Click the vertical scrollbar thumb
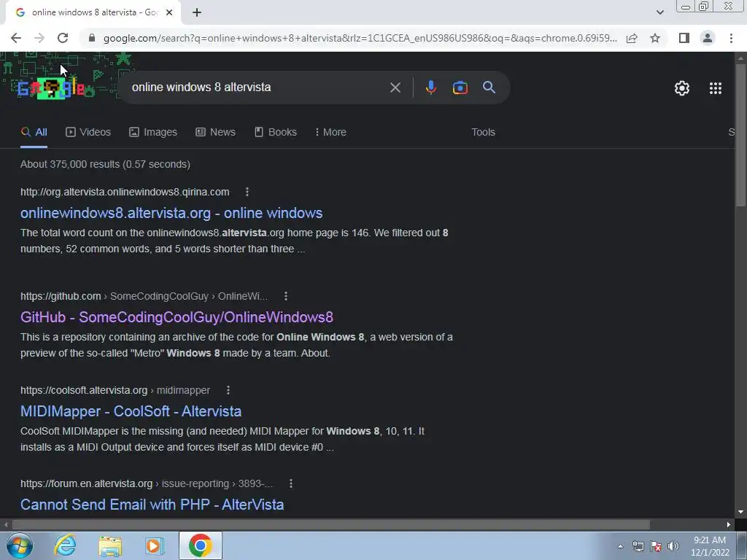This screenshot has width=747, height=560. tap(740, 134)
